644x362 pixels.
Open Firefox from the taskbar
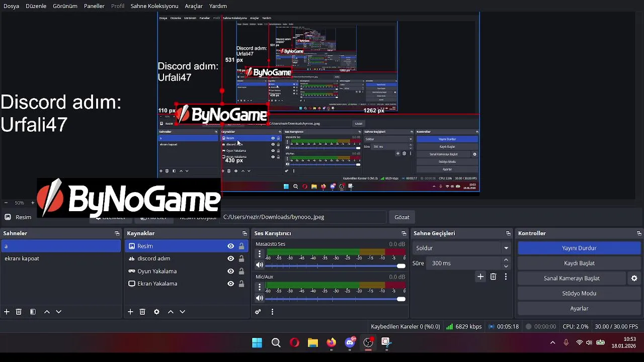click(331, 343)
